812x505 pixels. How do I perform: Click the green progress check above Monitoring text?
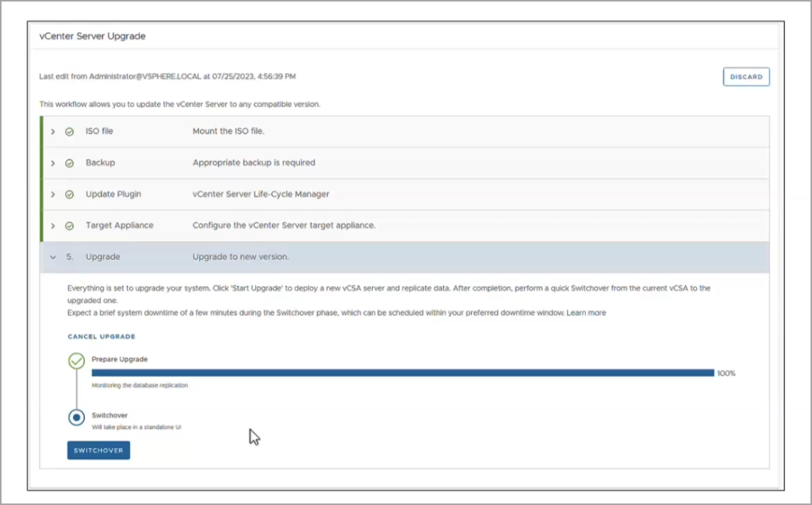[76, 361]
